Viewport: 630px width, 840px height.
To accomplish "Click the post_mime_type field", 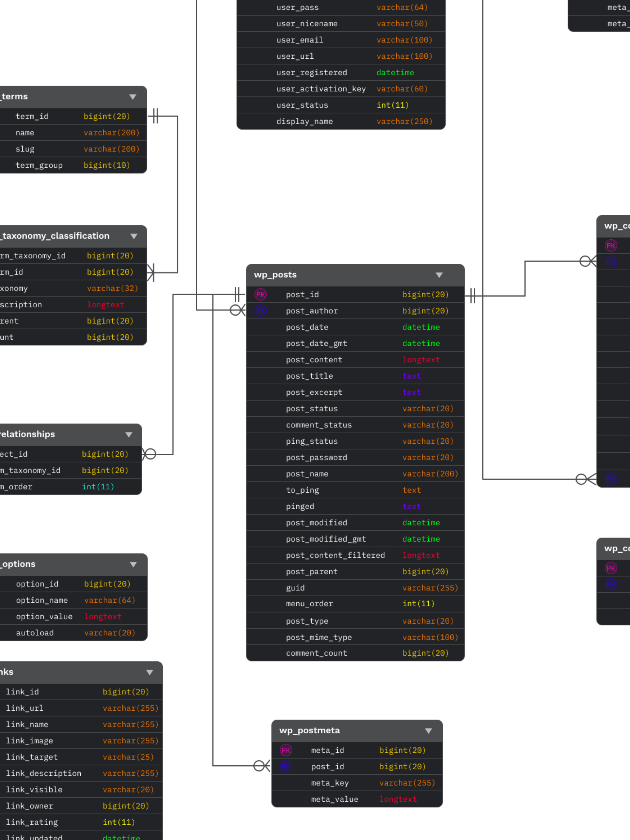I will point(355,637).
